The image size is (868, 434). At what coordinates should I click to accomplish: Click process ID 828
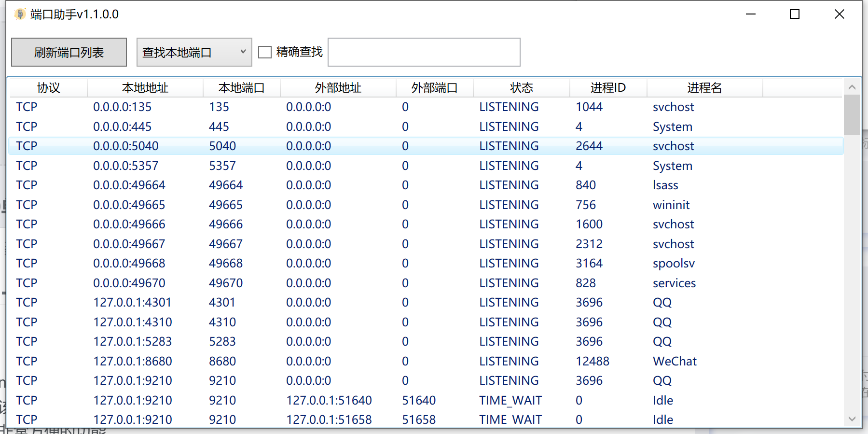click(x=586, y=283)
